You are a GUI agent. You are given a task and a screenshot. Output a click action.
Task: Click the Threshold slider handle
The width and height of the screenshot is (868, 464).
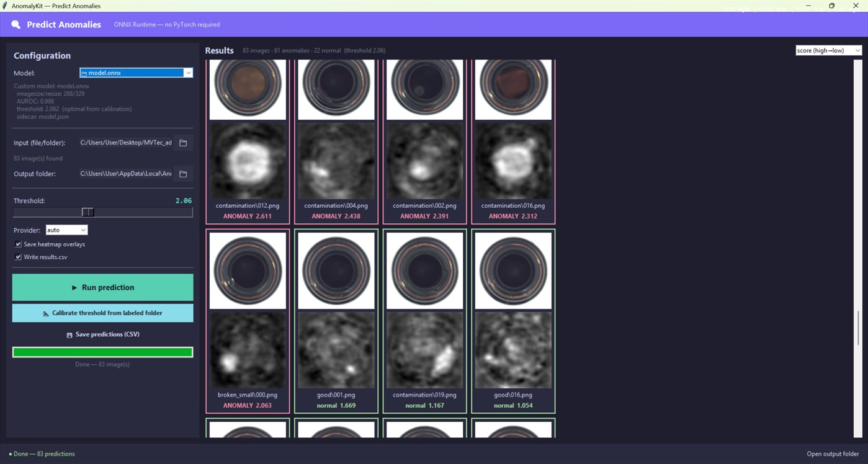coord(88,212)
